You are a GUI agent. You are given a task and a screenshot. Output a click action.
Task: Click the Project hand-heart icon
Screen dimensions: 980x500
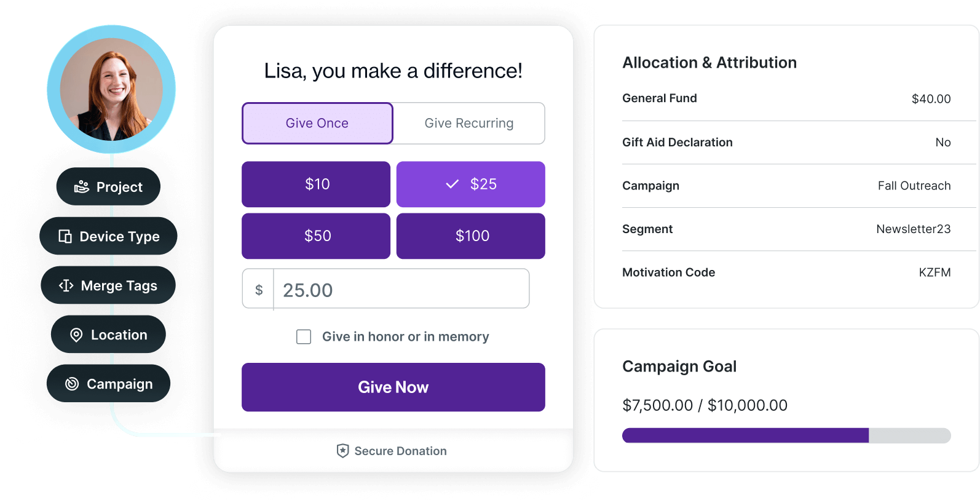[x=82, y=187]
